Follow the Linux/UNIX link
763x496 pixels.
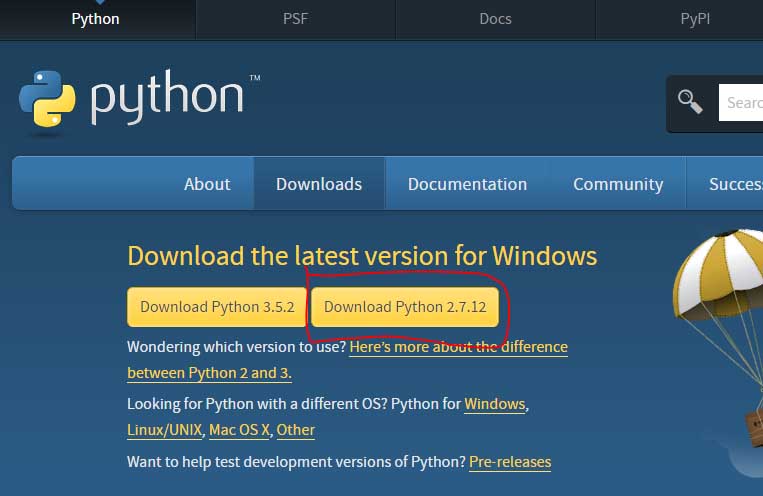[164, 430]
